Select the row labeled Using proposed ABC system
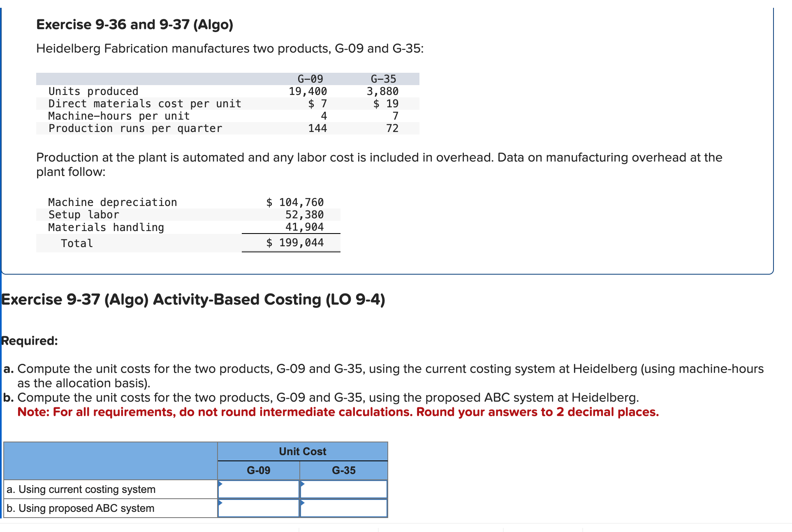Screen dimensions: 792x532 (x=80, y=508)
